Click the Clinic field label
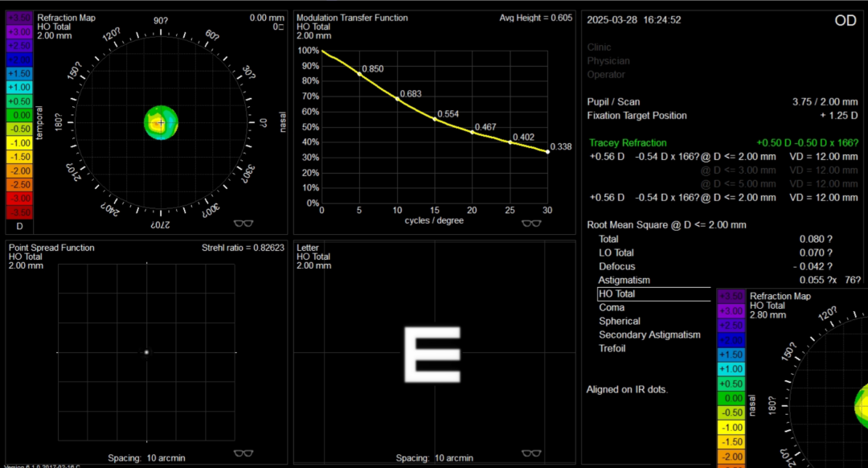Viewport: 868px width, 468px height. (x=599, y=47)
